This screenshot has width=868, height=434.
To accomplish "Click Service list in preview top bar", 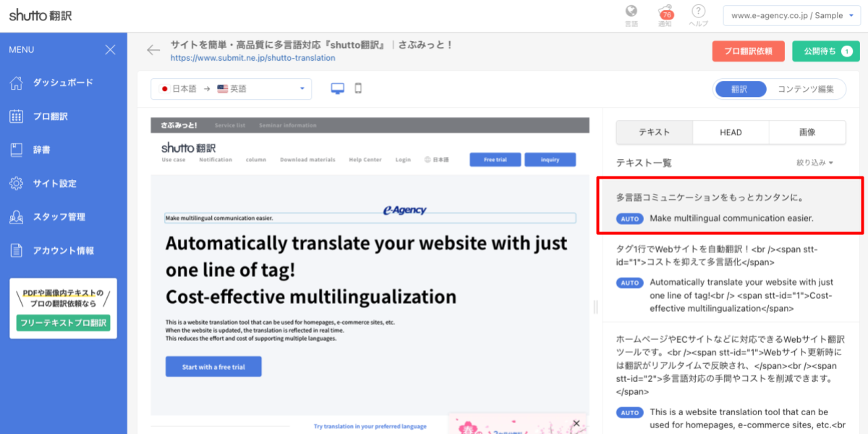I will point(230,125).
